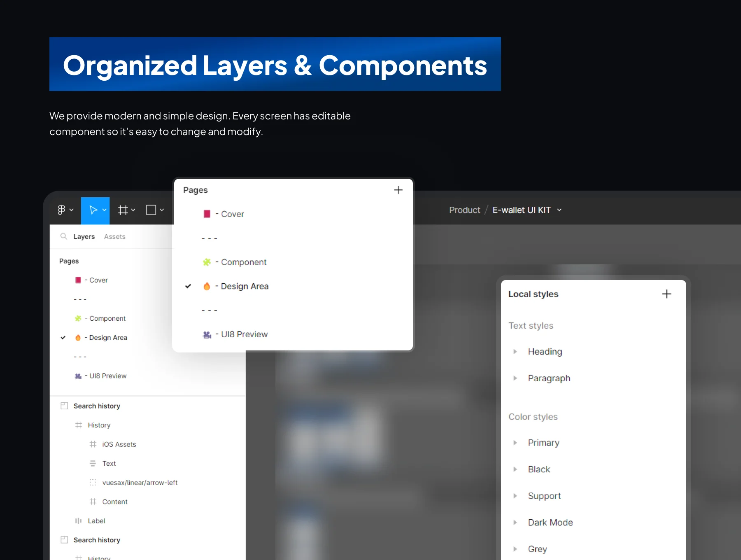Viewport: 741px width, 560px height.
Task: Switch to the Layers tab
Action: click(84, 236)
